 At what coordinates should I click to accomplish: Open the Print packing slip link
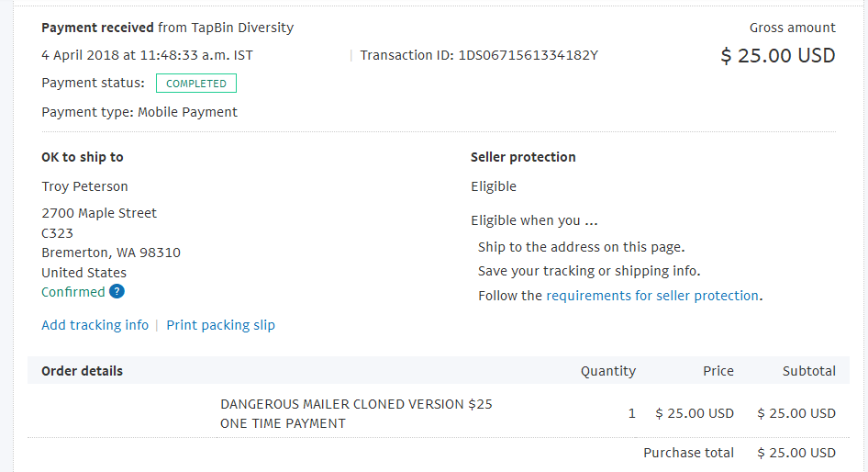221,325
